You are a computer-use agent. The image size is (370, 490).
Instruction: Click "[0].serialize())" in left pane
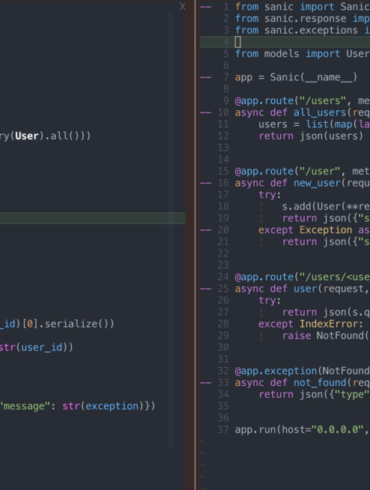(x=69, y=324)
